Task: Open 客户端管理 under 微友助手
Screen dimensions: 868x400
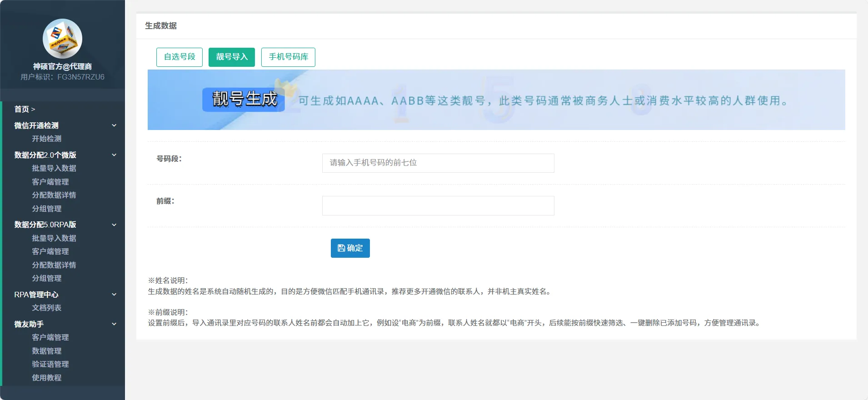Action: (50, 337)
